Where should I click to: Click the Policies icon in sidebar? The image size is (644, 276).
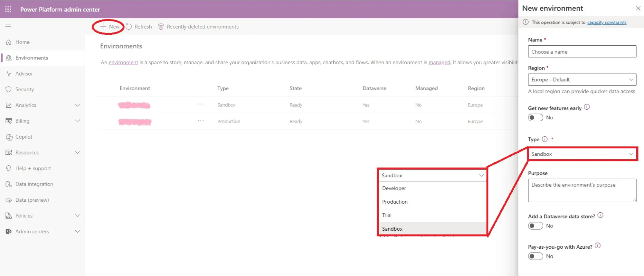[x=9, y=216]
